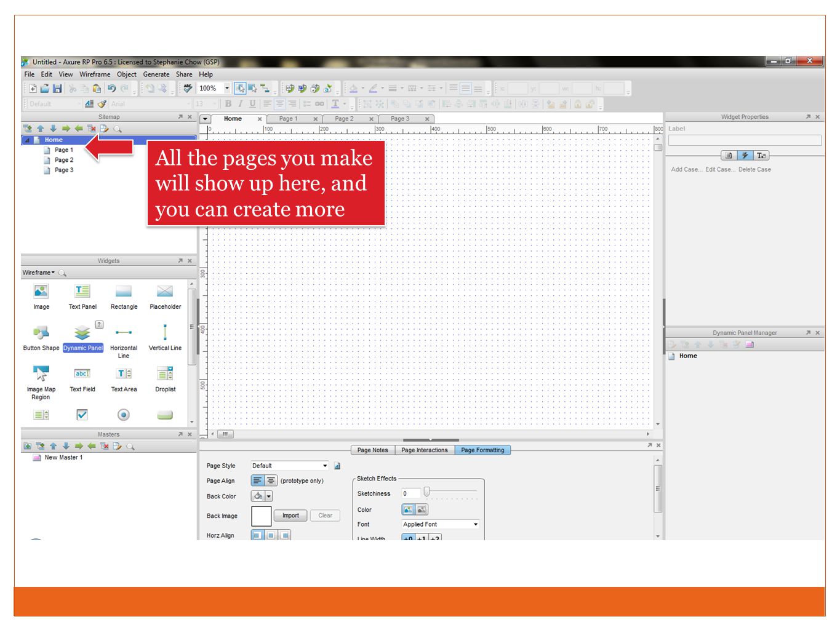Delete the selected page in Sitemap toolbar
Image resolution: width=840 pixels, height=630 pixels.
pos(92,129)
